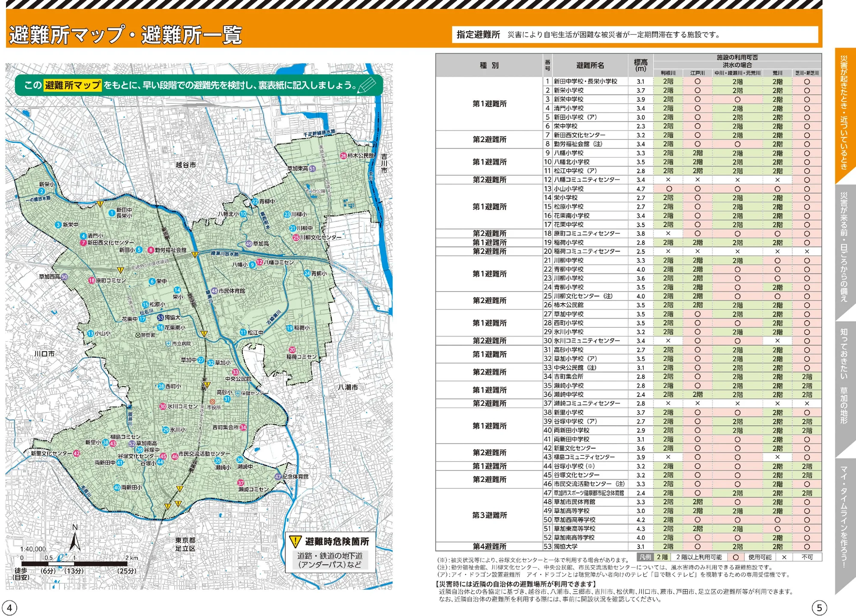Select pink marker 18 for 原町コミセン
The width and height of the screenshot is (856, 616).
point(91,280)
